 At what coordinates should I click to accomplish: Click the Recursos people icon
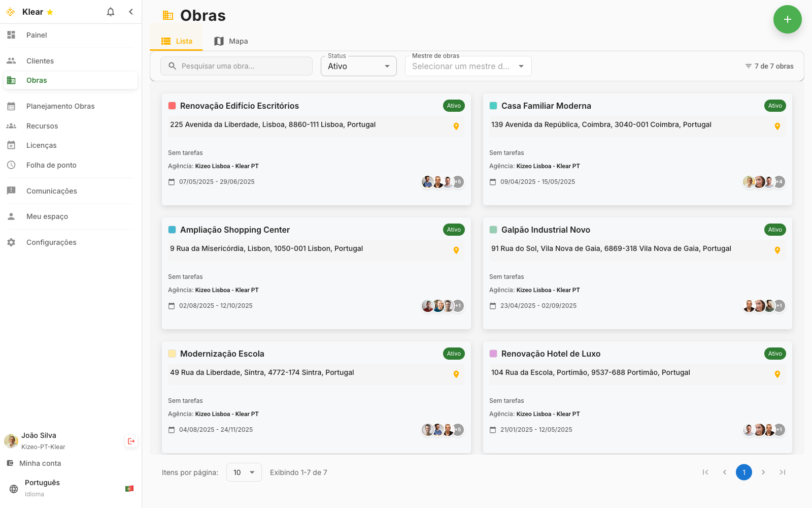click(11, 126)
